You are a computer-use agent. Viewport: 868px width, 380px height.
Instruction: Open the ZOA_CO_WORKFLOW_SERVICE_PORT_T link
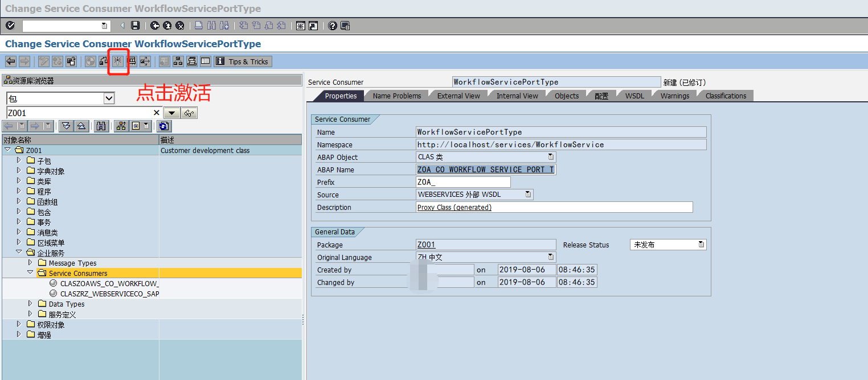485,169
